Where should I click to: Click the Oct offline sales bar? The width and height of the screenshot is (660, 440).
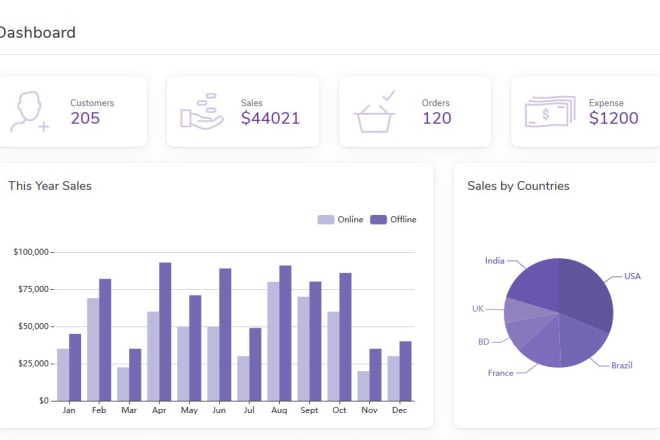(346, 337)
